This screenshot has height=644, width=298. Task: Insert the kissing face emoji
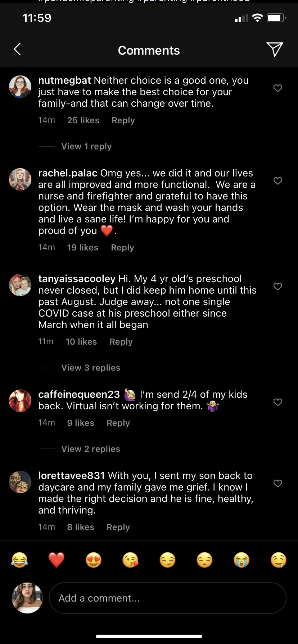coord(131,560)
